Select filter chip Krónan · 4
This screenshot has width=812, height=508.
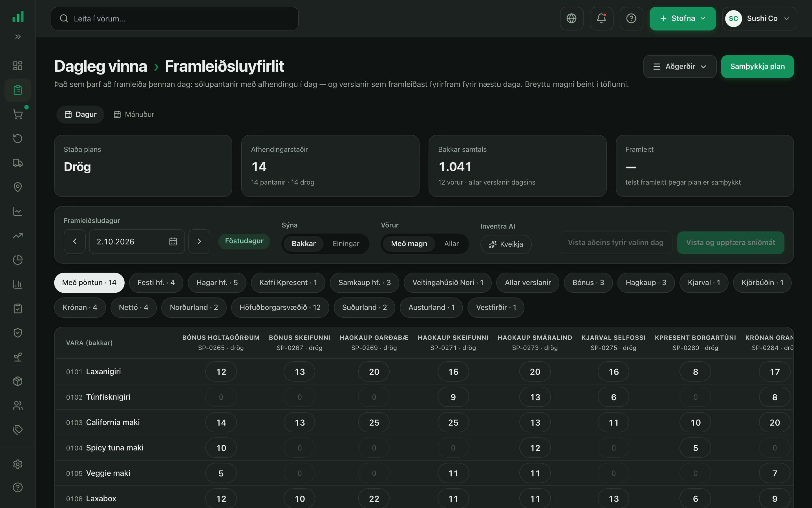(80, 307)
